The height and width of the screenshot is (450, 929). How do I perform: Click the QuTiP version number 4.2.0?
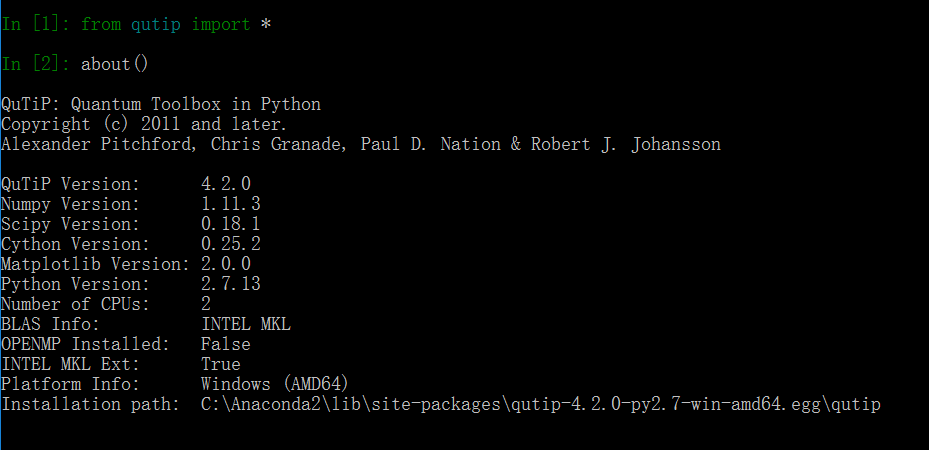(x=226, y=184)
